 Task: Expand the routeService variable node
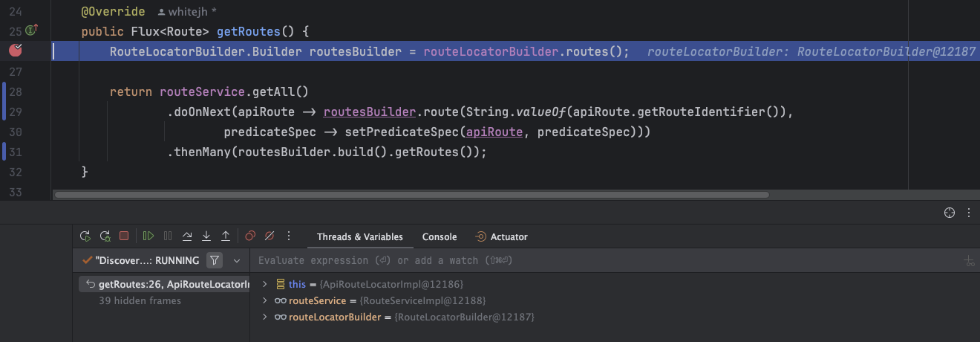265,300
